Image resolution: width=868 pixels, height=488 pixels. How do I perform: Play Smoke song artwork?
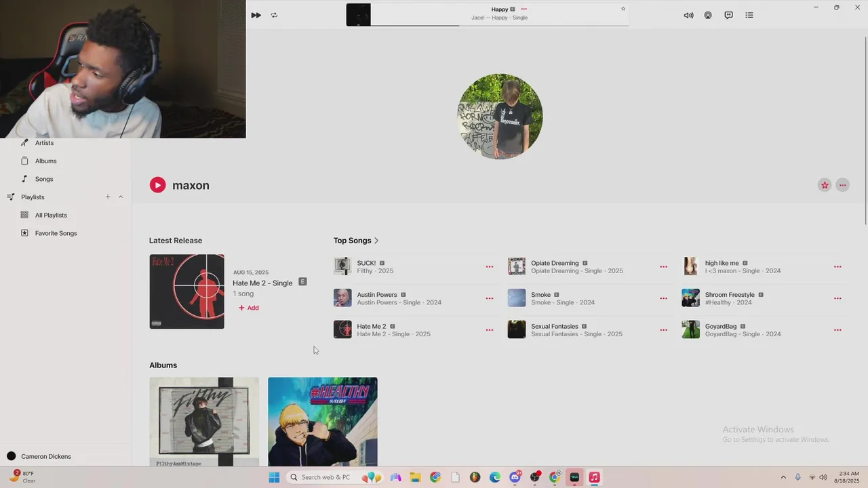tap(517, 298)
